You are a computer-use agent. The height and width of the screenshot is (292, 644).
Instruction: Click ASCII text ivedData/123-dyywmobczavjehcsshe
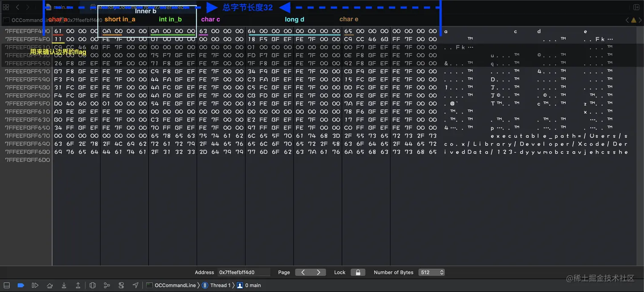pos(536,152)
